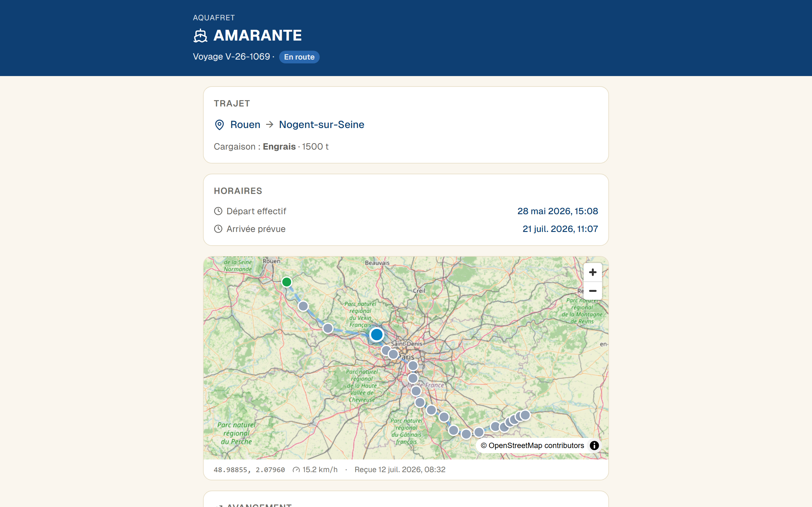
Task: Click the arrow between Rouen and Nogent-sur-Seine
Action: (x=269, y=125)
